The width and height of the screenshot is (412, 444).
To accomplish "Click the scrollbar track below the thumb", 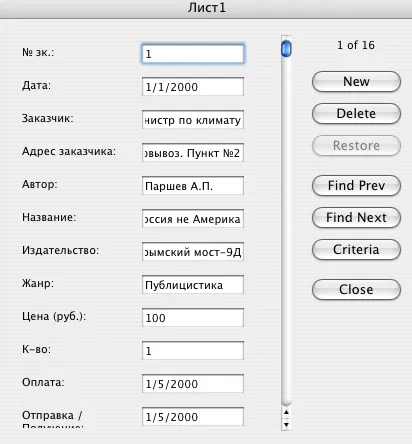I will [286, 230].
